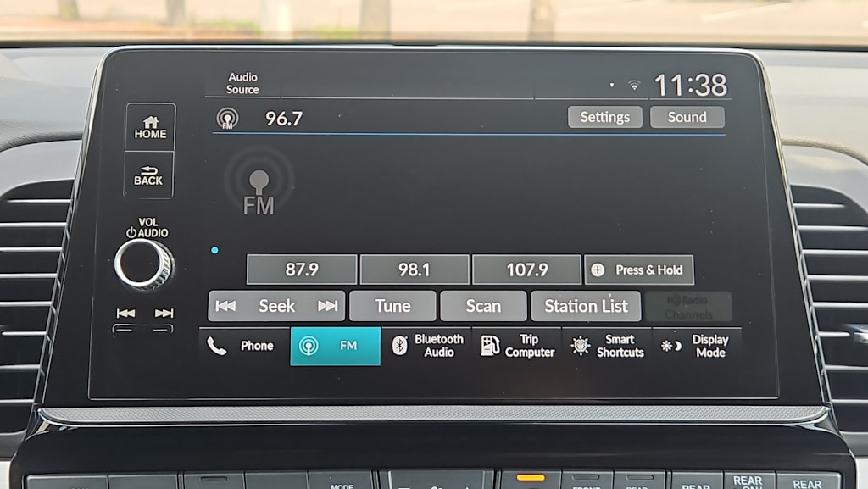Viewport: 868px width, 489px height.
Task: Tap the VOL AUDIO power knob
Action: point(144,264)
